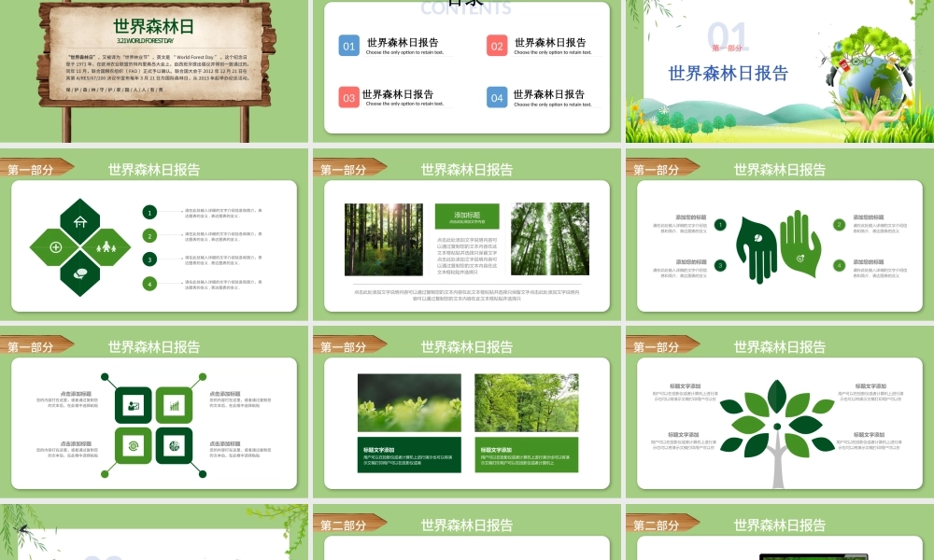The width and height of the screenshot is (934, 560).
Task: Click the speech bubbles icon in the bottom diamond
Action: pos(80,273)
